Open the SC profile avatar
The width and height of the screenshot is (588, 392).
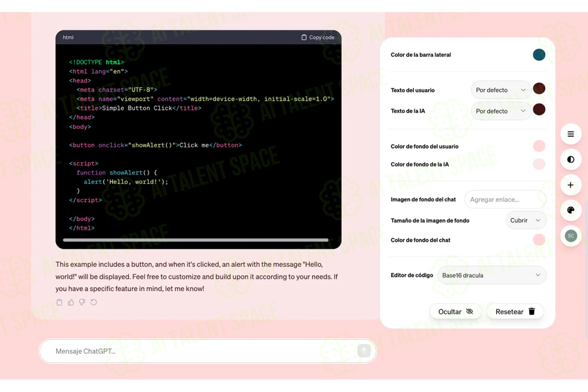(x=571, y=236)
